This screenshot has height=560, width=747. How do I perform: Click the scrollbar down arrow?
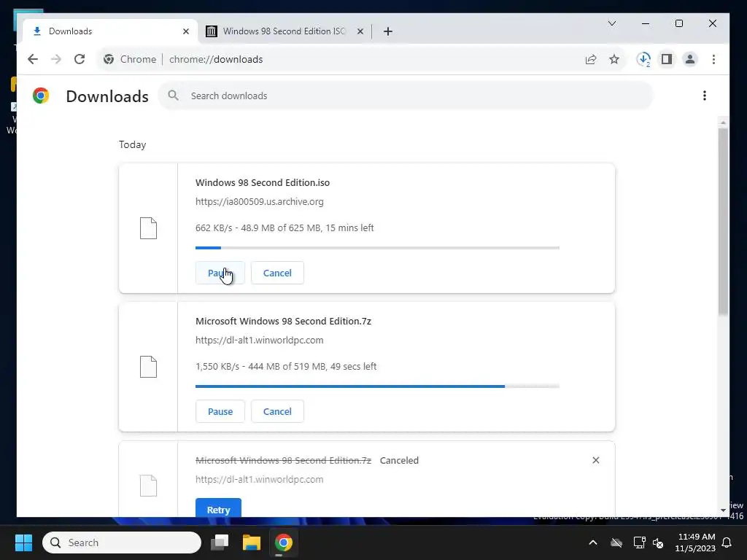(723, 510)
